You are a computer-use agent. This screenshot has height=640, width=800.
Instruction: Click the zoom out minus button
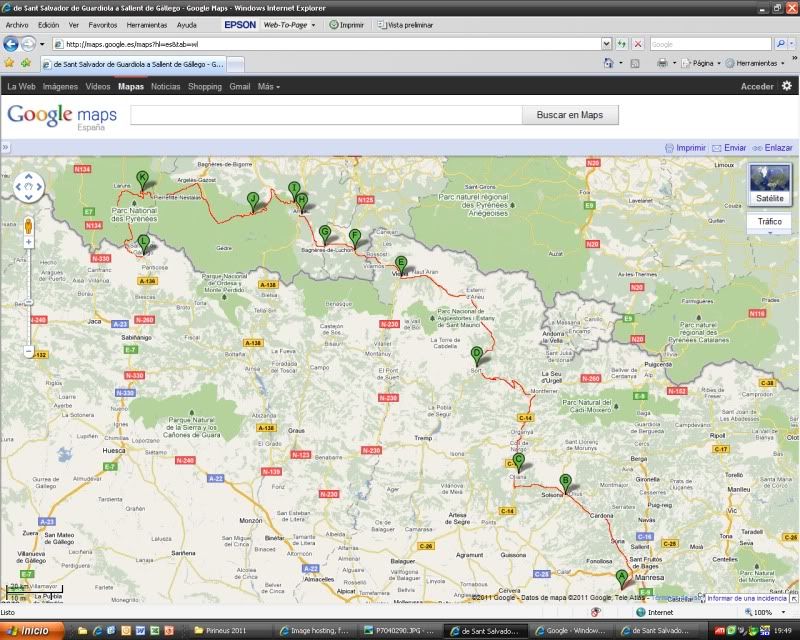click(x=29, y=351)
